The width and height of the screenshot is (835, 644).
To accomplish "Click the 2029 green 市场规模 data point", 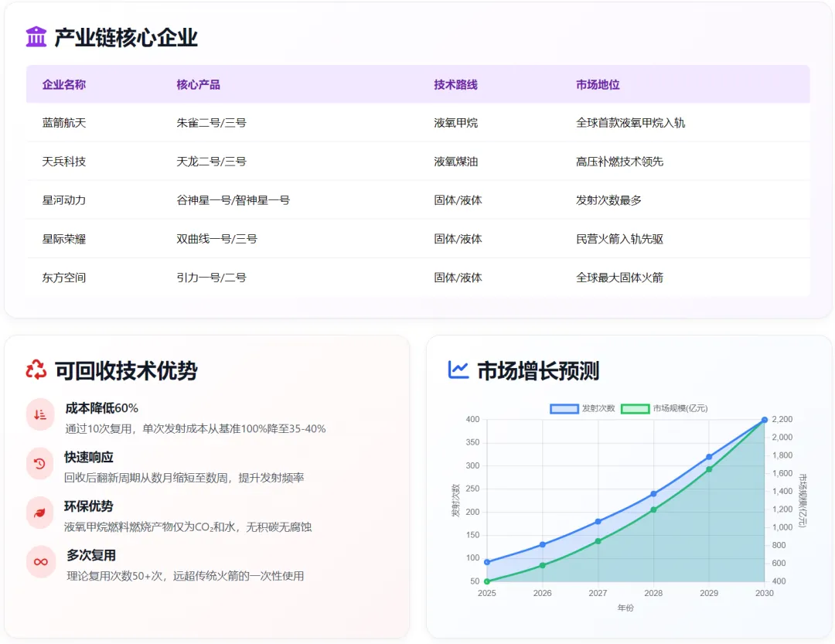I will [x=709, y=469].
